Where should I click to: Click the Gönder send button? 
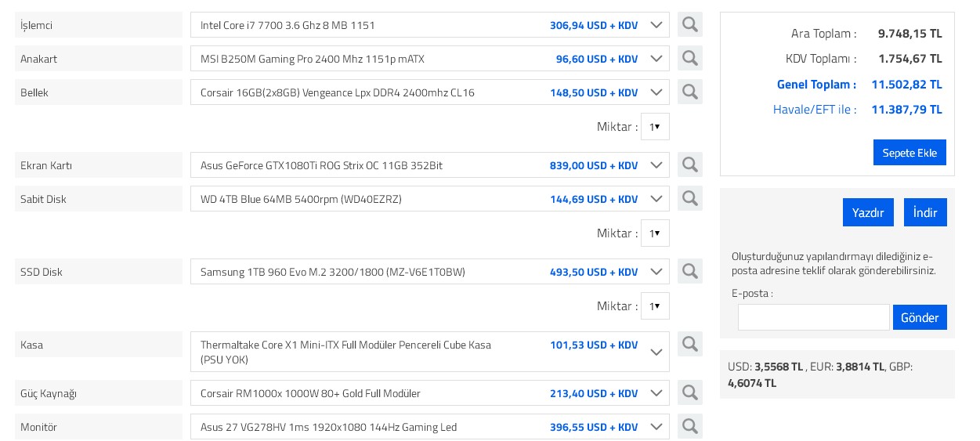coord(920,317)
